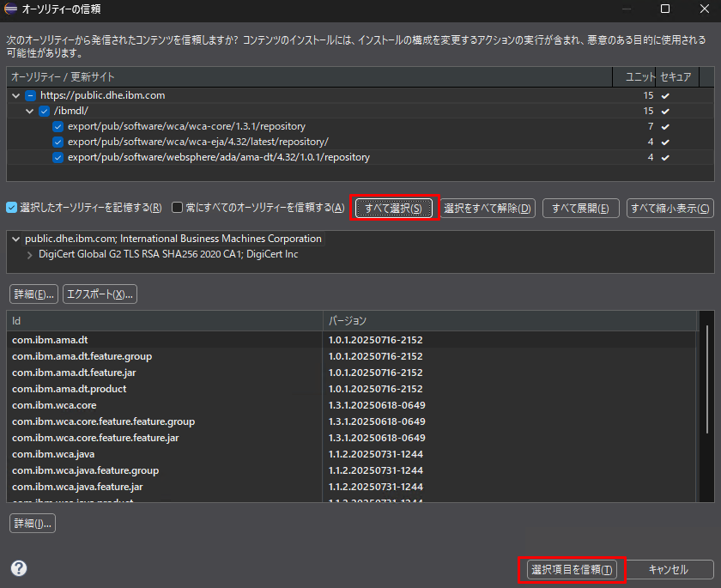Maximize the オーソリティーの信頼 dialog
This screenshot has height=588, width=721.
pyautogui.click(x=665, y=9)
